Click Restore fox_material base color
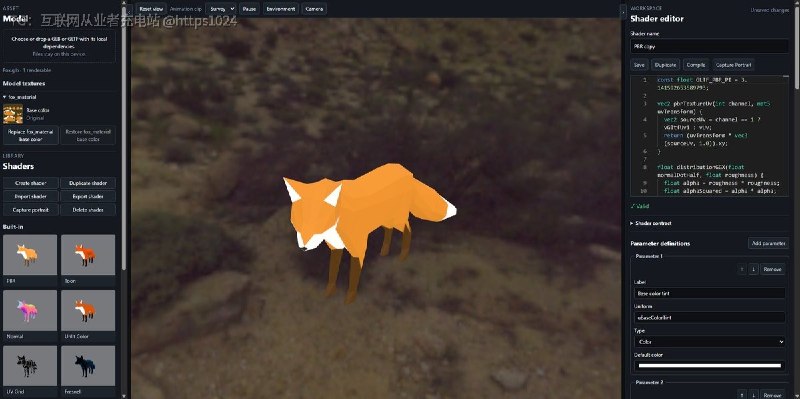The image size is (800, 399). pyautogui.click(x=88, y=135)
